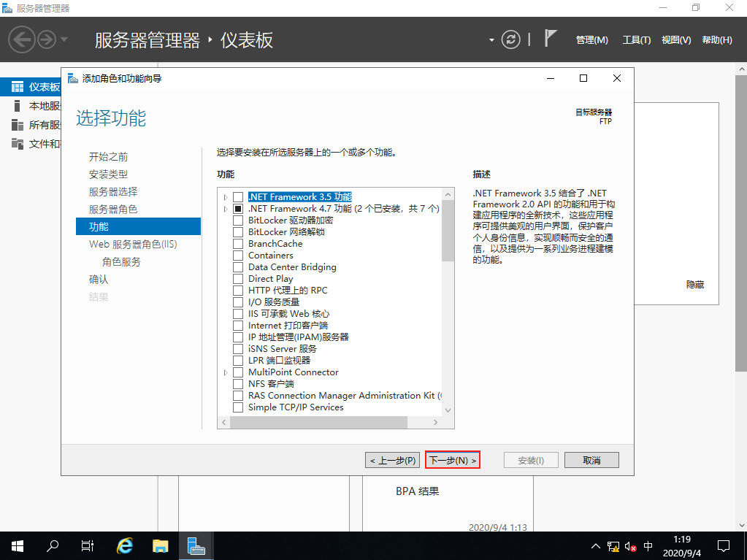Image resolution: width=747 pixels, height=560 pixels.
Task: Click the all servers icon in sidebar
Action: click(17, 125)
